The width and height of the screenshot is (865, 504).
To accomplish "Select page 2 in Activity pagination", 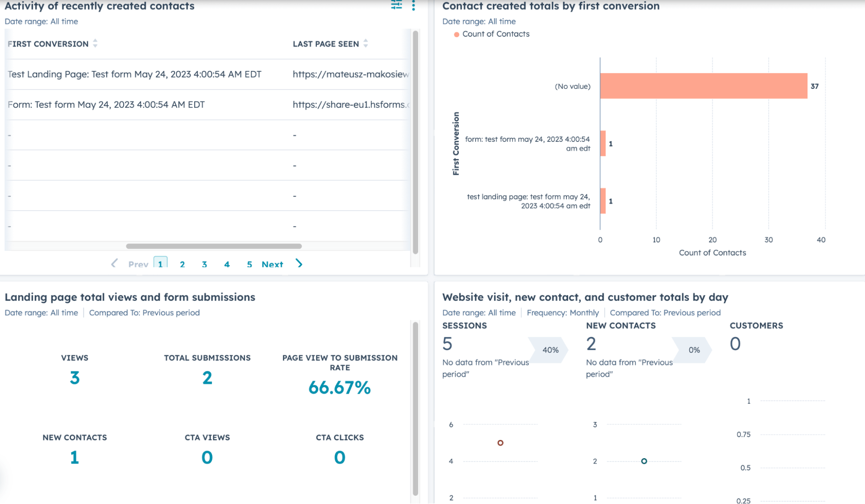I will tap(182, 264).
